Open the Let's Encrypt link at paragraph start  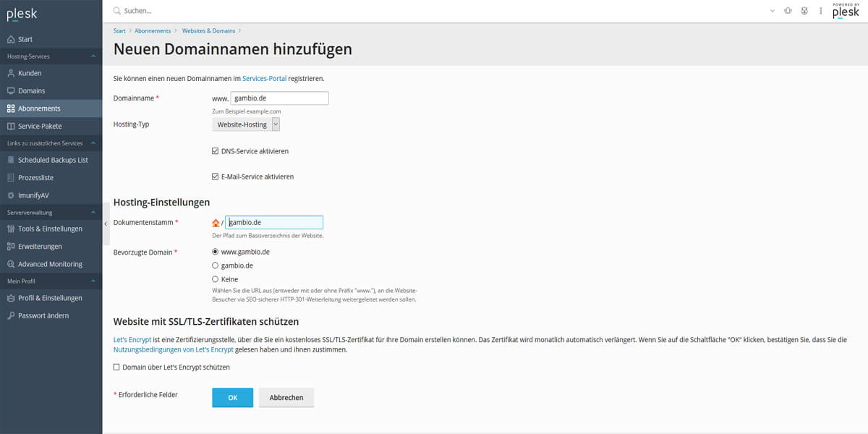(132, 340)
